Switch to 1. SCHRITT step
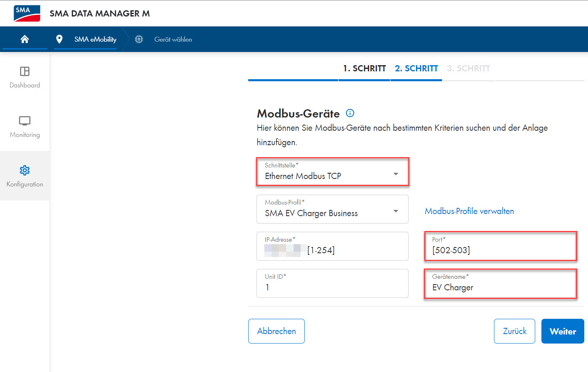The width and height of the screenshot is (588, 372). (365, 68)
